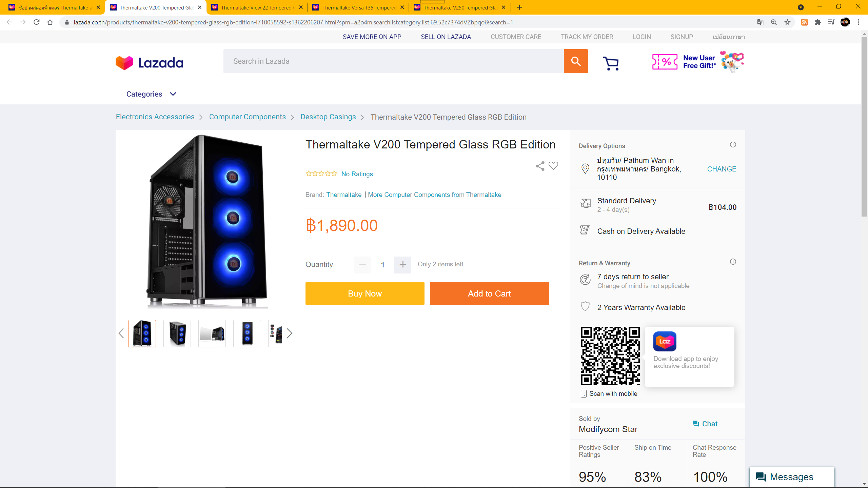868x488 pixels.
Task: Open the tab search dropdown arrow
Action: [x=801, y=7]
